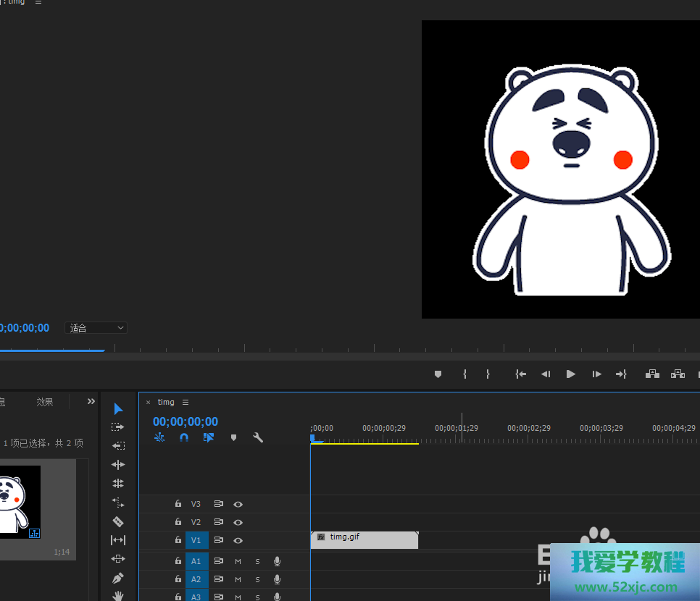Hide V1 track output with eye icon
This screenshot has height=601, width=700.
point(238,540)
